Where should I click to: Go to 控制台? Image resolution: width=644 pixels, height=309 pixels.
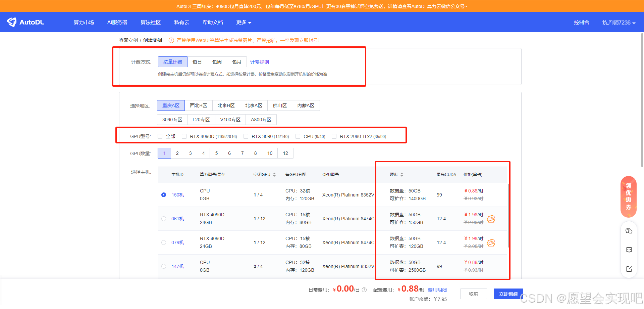582,23
